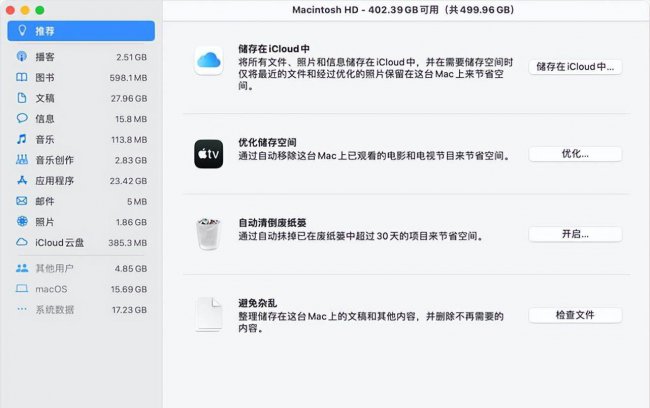650x408 pixels.
Task: Click the 避免杂乱 heading
Action: click(x=257, y=303)
